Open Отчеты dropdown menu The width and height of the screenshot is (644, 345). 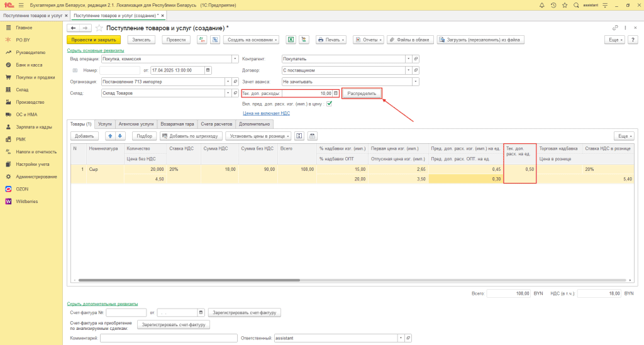[x=369, y=40]
